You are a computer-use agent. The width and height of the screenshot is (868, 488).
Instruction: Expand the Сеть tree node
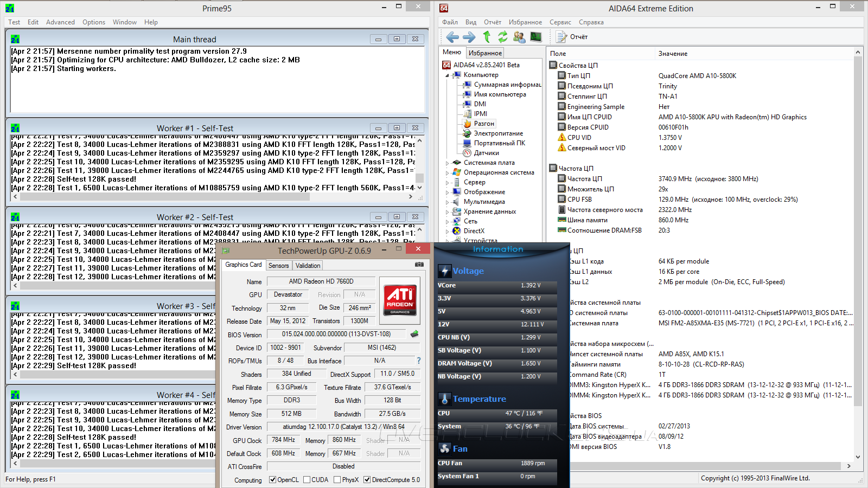(x=448, y=222)
